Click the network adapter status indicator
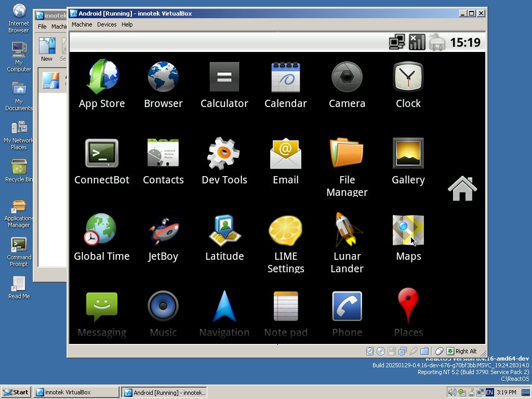532x399 pixels. pos(403,351)
